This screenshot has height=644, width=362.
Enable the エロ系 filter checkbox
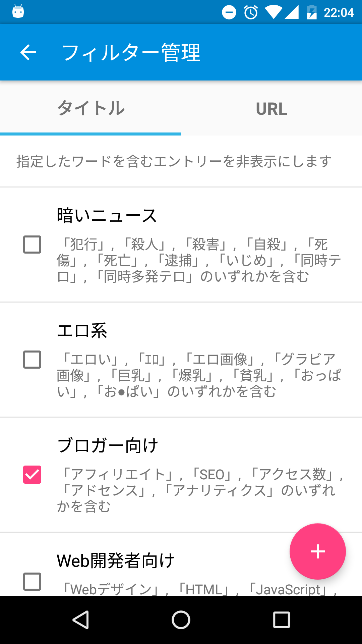(x=32, y=360)
